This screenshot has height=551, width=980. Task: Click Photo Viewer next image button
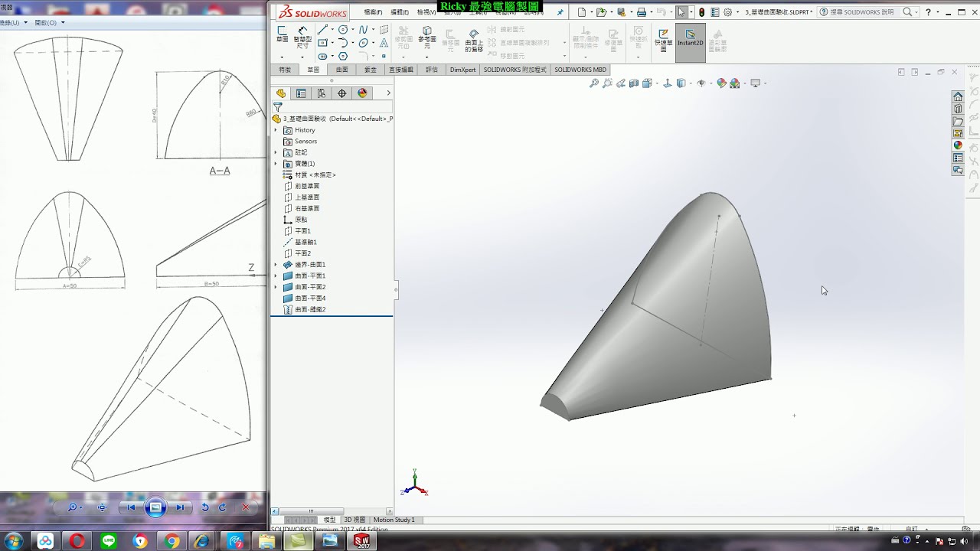pyautogui.click(x=179, y=507)
